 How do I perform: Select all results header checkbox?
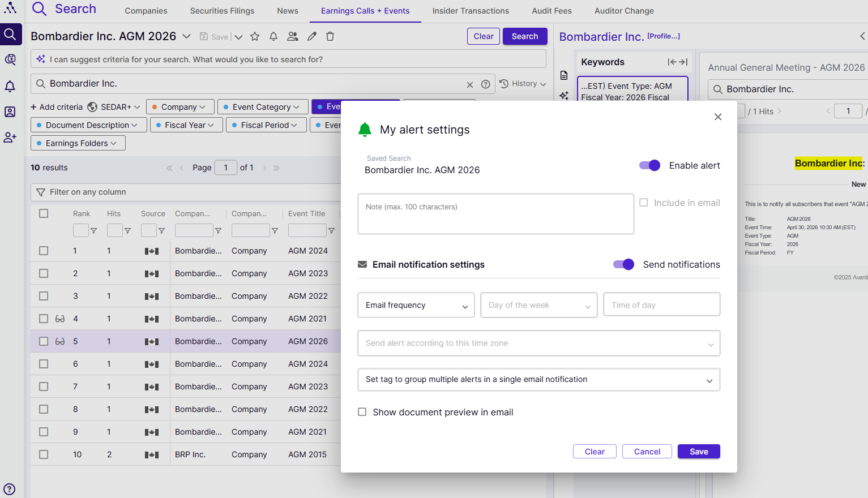[44, 213]
